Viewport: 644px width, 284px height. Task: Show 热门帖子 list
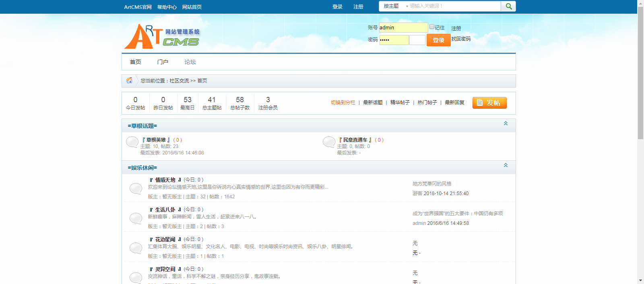pos(427,103)
